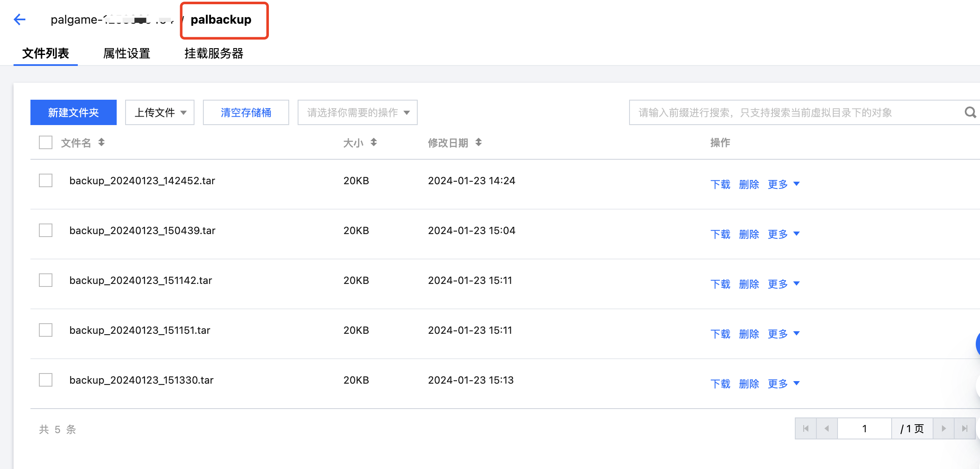Click 新建文件夹 button

tap(74, 112)
